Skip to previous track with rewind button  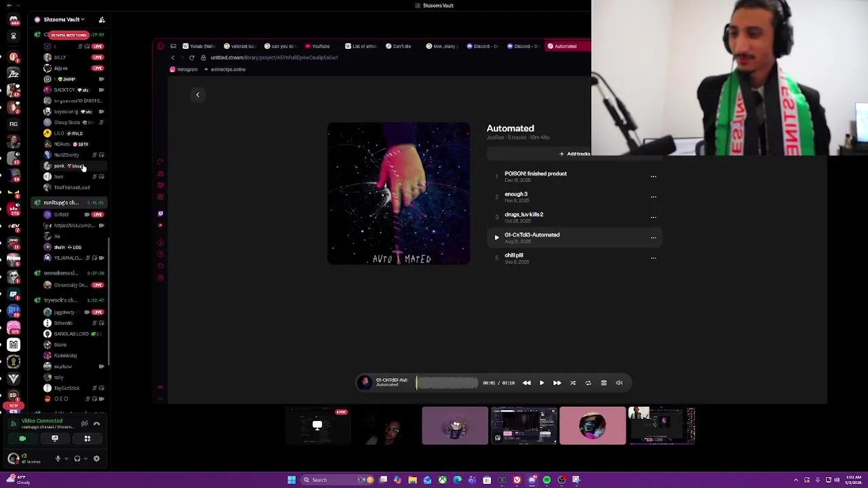(526, 383)
